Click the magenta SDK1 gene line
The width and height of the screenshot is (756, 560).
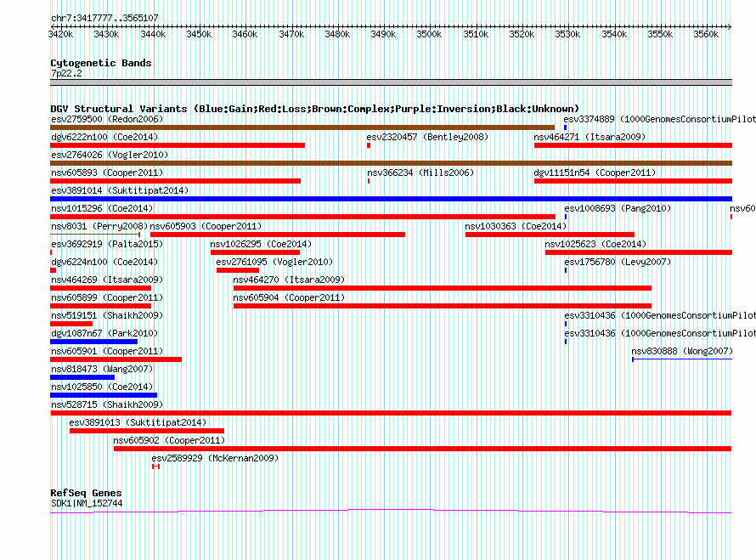pos(391,511)
